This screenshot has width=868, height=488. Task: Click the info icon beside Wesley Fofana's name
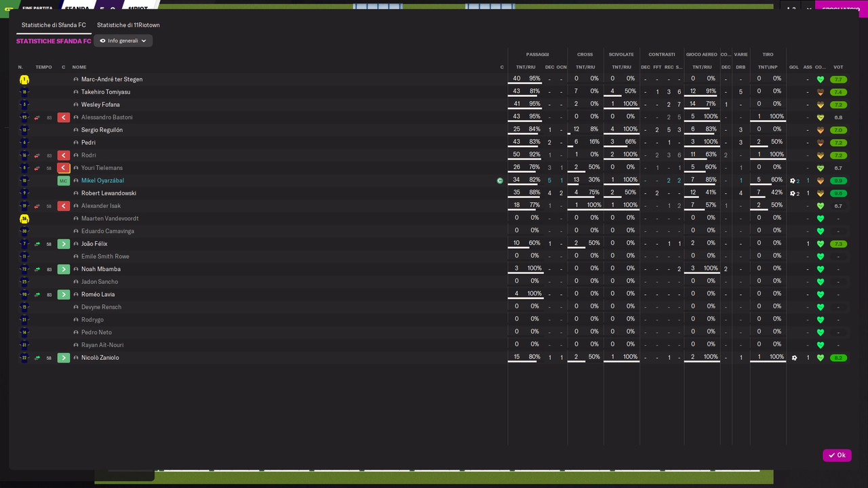(76, 105)
